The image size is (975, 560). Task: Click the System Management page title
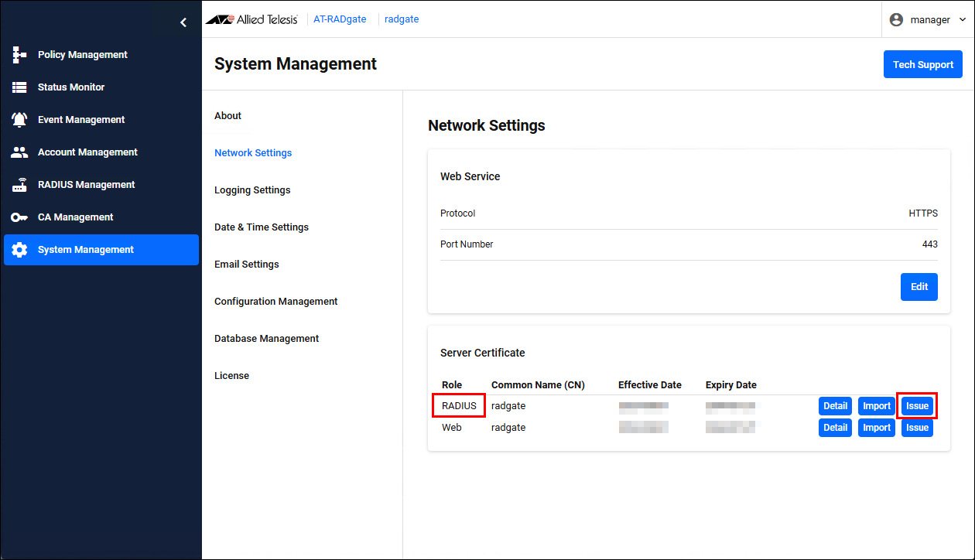coord(296,64)
